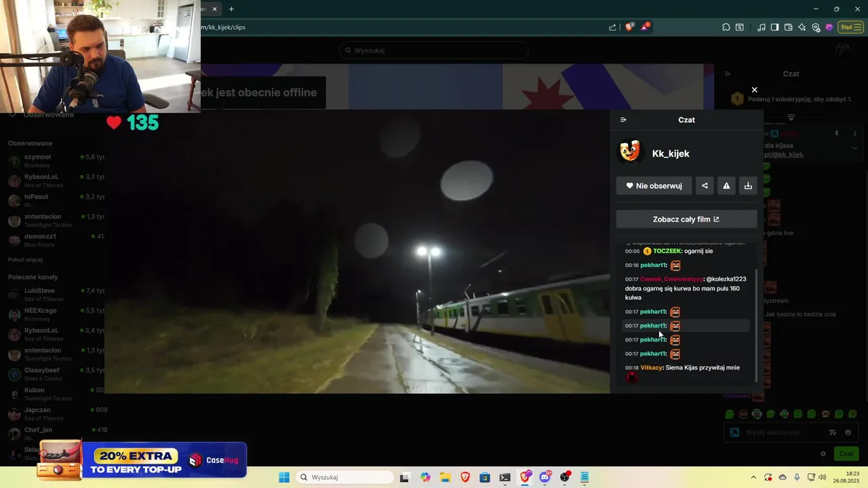Focus the Wyszukaj search field on the page

click(x=434, y=50)
